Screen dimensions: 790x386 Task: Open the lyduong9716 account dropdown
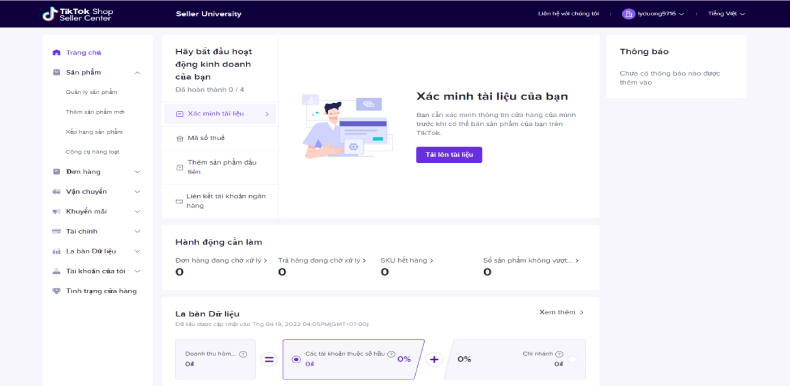(x=653, y=14)
